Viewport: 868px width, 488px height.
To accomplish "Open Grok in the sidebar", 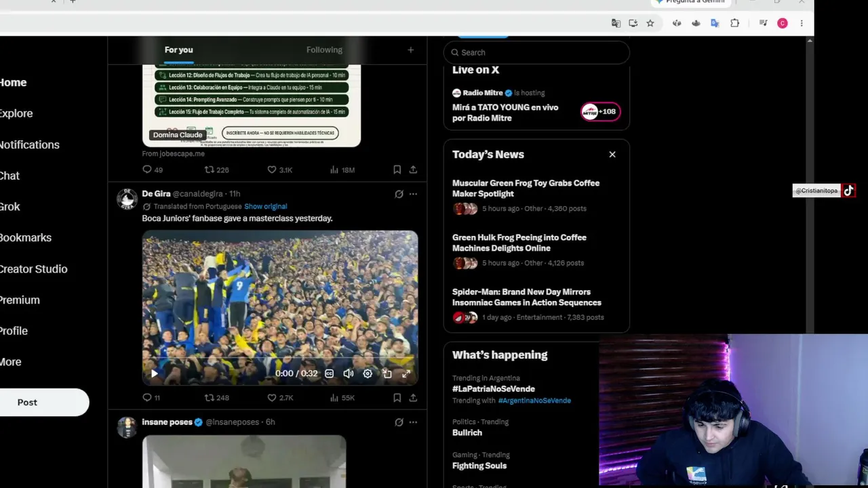I will 9,207.
